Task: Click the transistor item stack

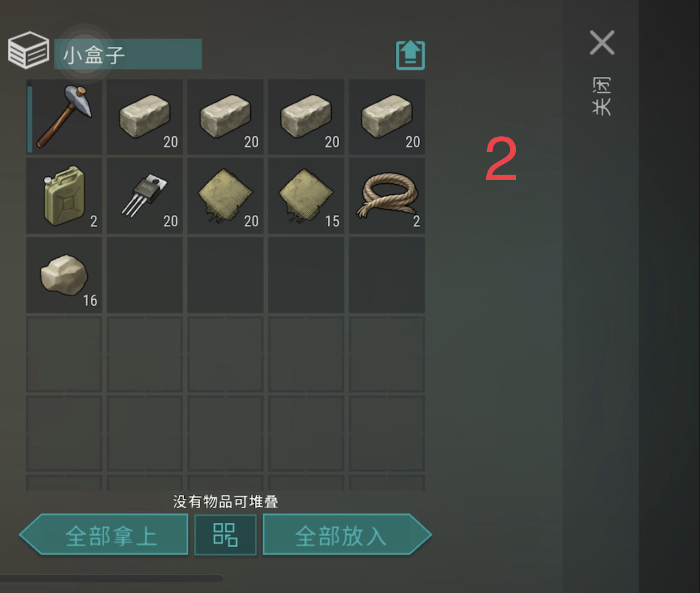Action: (145, 196)
